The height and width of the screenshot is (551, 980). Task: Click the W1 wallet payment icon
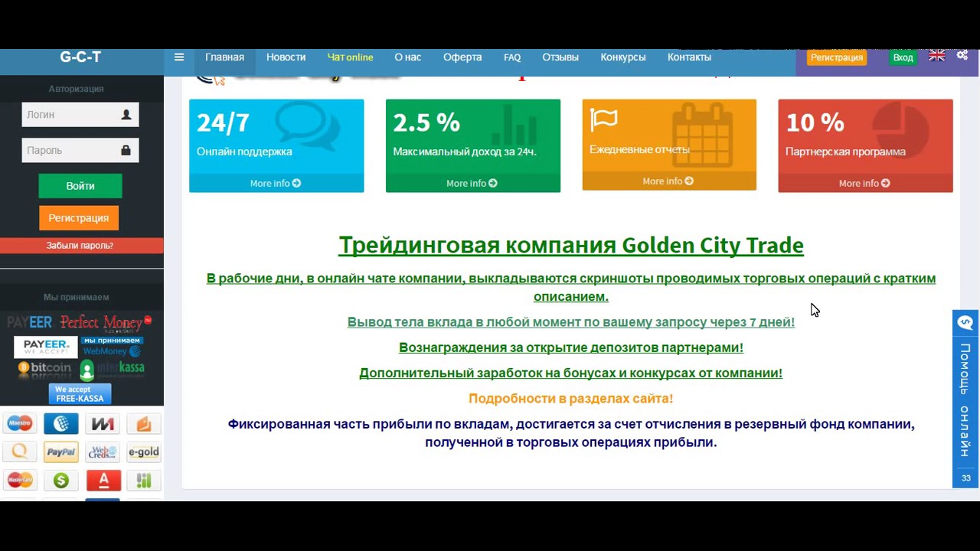(103, 423)
